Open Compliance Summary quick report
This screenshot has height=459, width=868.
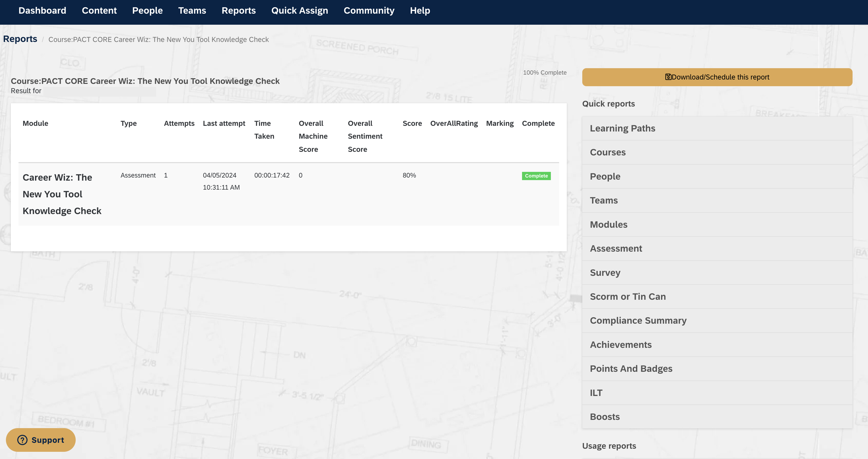point(638,321)
